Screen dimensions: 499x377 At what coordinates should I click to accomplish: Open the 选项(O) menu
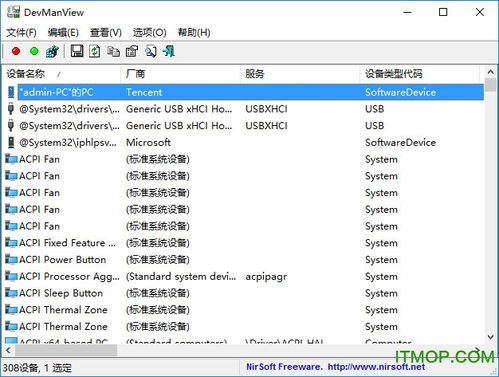[x=150, y=33]
